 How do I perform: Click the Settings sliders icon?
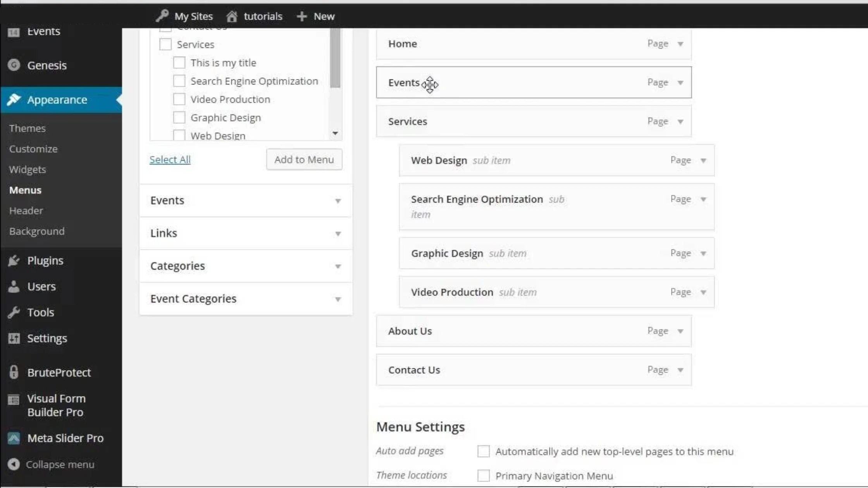[14, 338]
